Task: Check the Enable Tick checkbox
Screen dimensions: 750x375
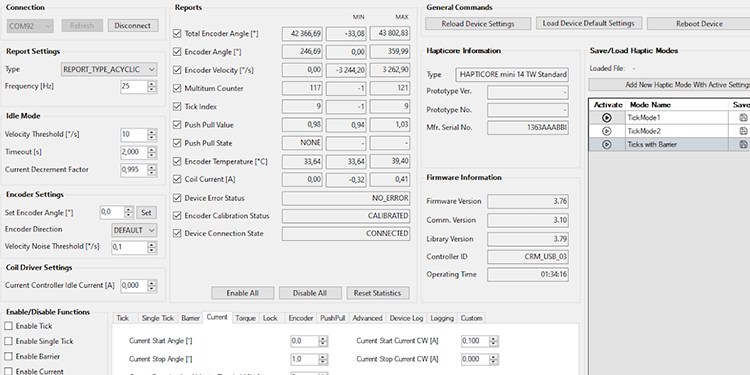Action: (8, 326)
